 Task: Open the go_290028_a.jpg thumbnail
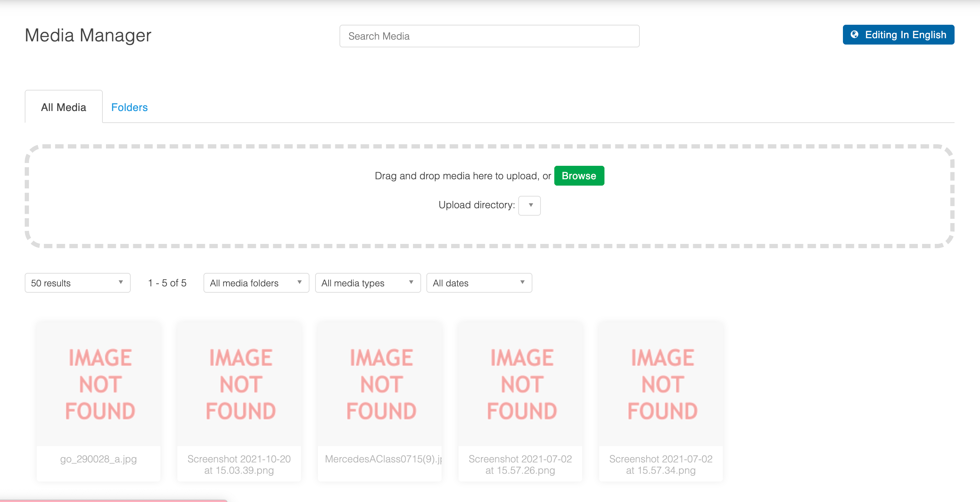coord(99,384)
